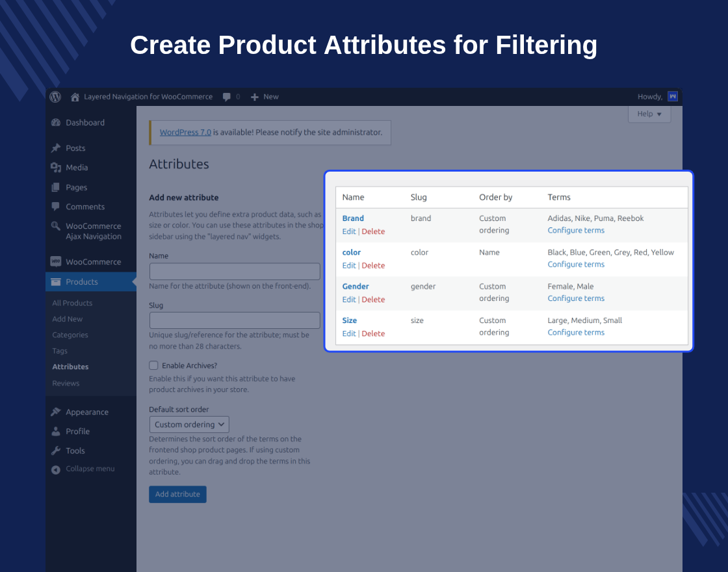Edit the color attribute

tap(348, 266)
